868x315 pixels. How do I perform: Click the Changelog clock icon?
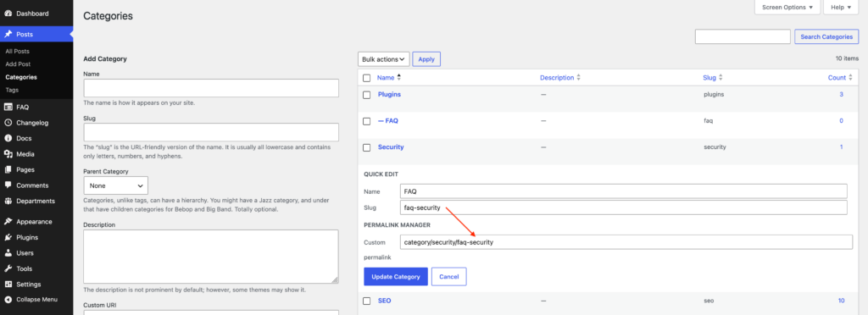(x=8, y=123)
